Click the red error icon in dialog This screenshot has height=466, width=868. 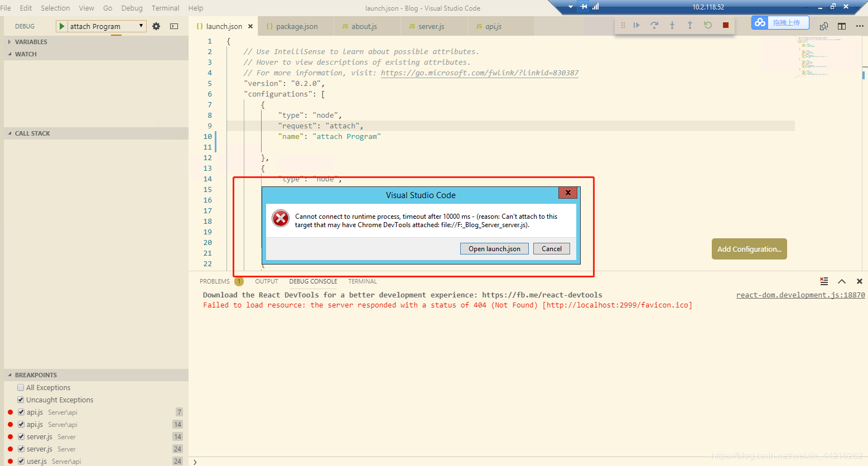pos(280,218)
